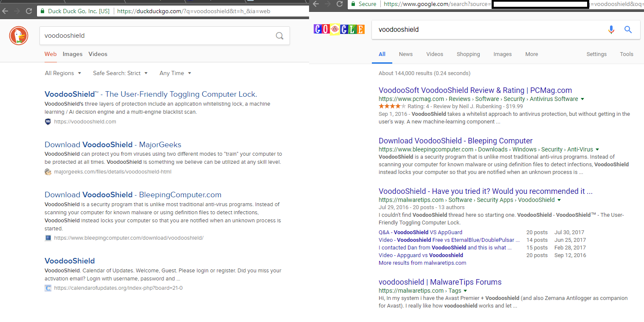Click the forward arrow in Google window
The height and width of the screenshot is (322, 644).
click(x=327, y=4)
